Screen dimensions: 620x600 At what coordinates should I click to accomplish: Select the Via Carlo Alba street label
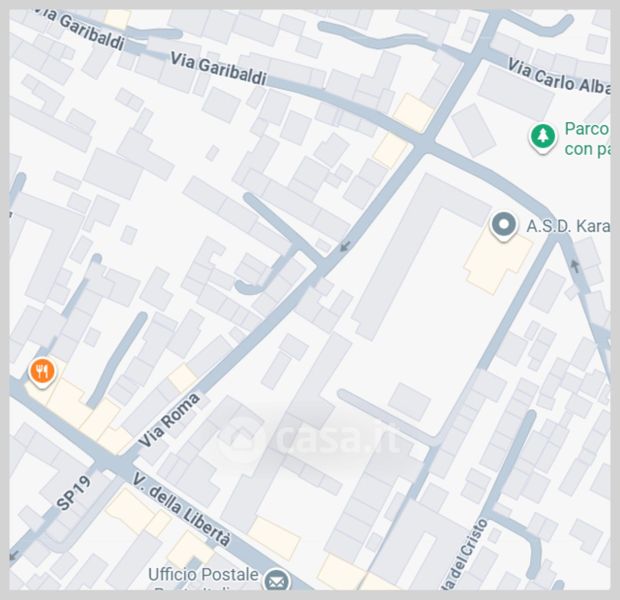[559, 76]
